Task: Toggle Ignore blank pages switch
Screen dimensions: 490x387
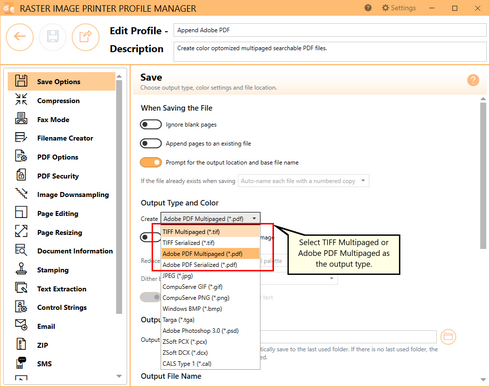Action: click(x=151, y=125)
